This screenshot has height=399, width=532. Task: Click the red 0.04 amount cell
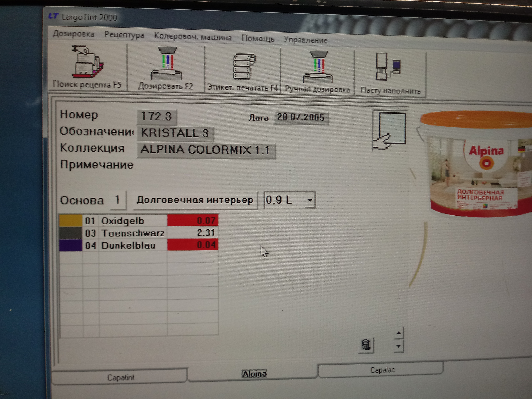coord(193,245)
